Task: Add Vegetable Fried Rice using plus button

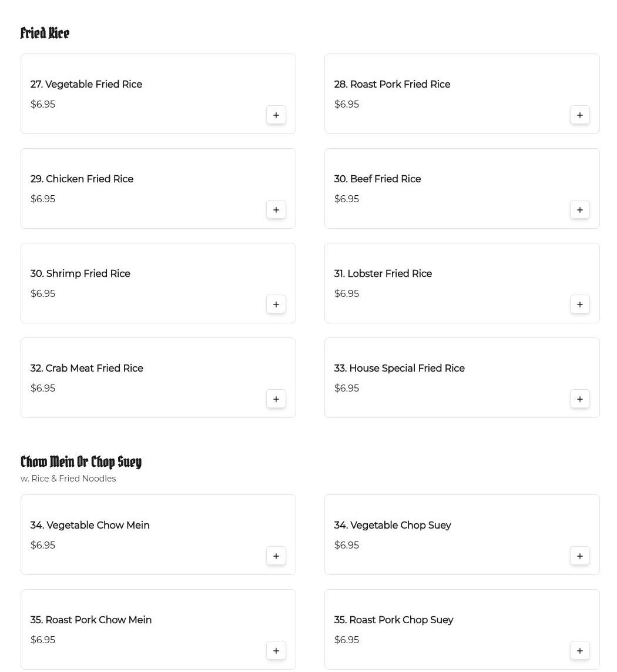Action: click(x=276, y=115)
